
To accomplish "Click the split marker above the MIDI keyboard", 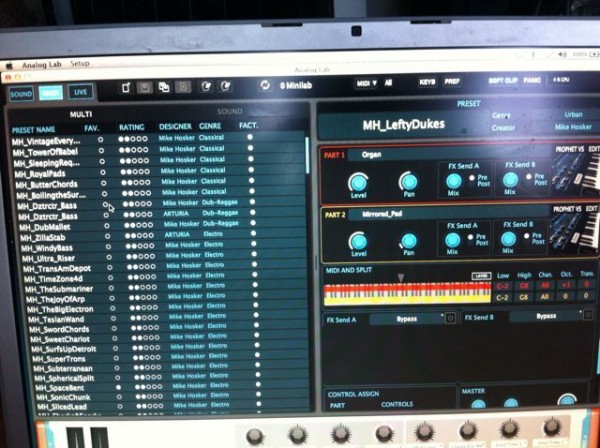I will click(x=401, y=277).
